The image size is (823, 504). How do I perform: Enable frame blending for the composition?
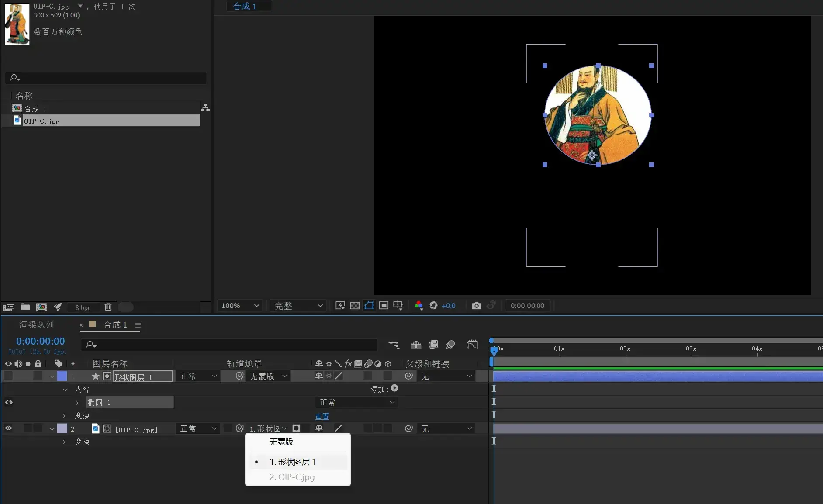pos(433,345)
